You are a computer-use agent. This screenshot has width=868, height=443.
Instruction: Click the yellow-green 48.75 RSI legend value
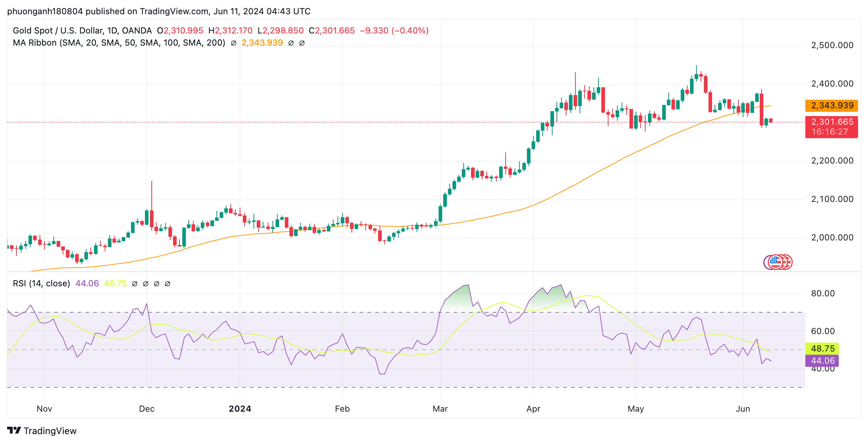[x=115, y=283]
